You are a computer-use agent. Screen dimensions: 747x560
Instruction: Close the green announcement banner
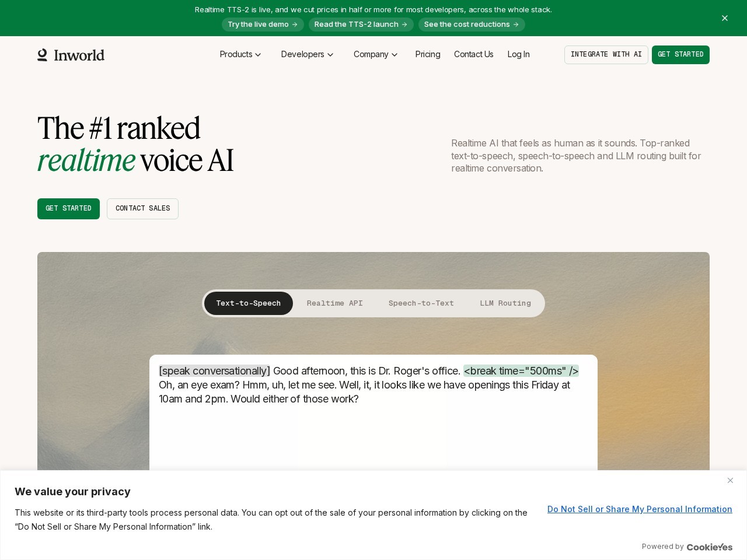point(725,18)
